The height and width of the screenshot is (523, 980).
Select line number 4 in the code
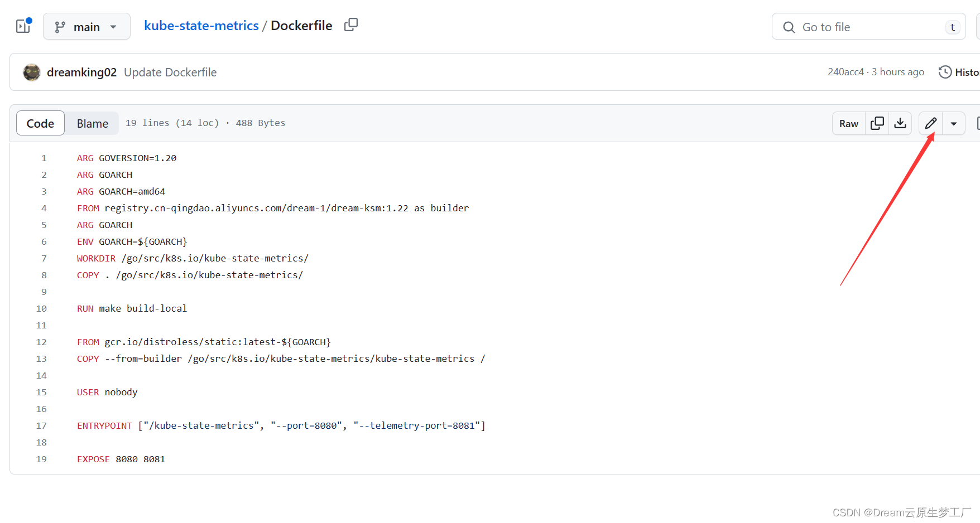coord(44,208)
